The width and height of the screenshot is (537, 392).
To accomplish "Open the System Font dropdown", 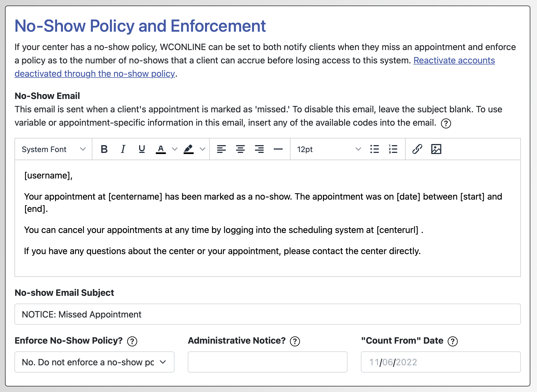I will 53,149.
